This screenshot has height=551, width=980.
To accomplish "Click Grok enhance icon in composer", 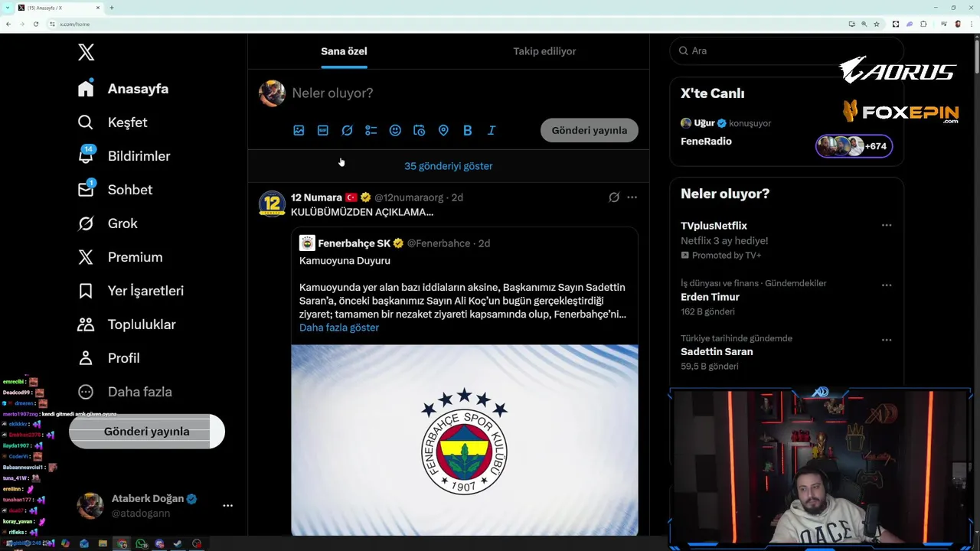I will [347, 131].
